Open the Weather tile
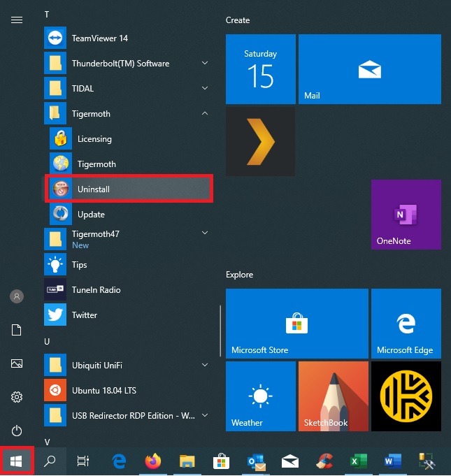The height and width of the screenshot is (476, 451). point(261,396)
